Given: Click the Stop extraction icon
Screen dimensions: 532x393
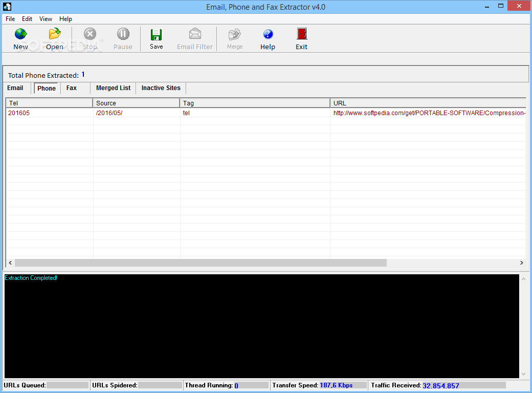Looking at the screenshot, I should tap(90, 39).
